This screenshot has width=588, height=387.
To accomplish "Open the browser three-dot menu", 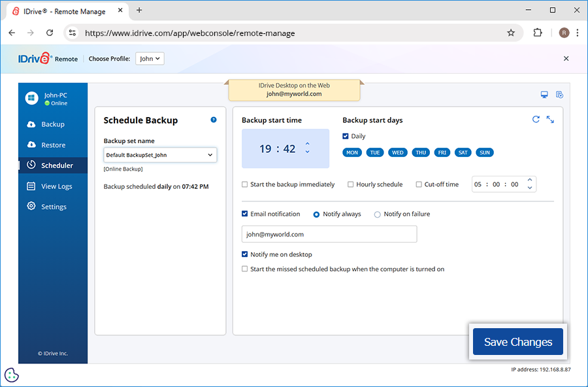I will [578, 33].
